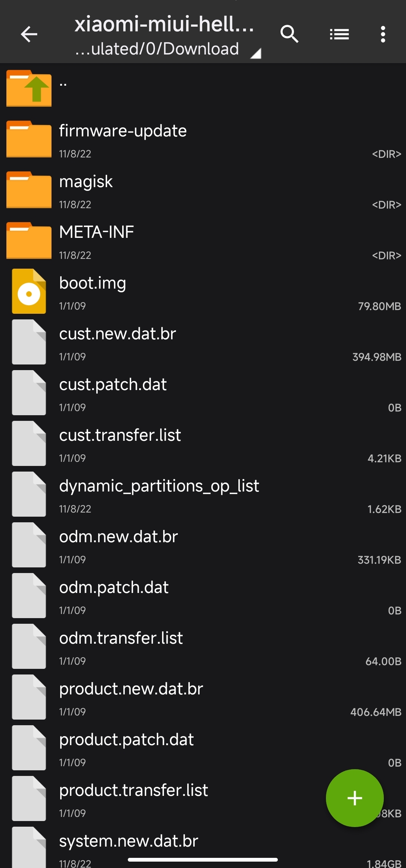The image size is (406, 868).
Task: Open the magisk name label
Action: 86,182
